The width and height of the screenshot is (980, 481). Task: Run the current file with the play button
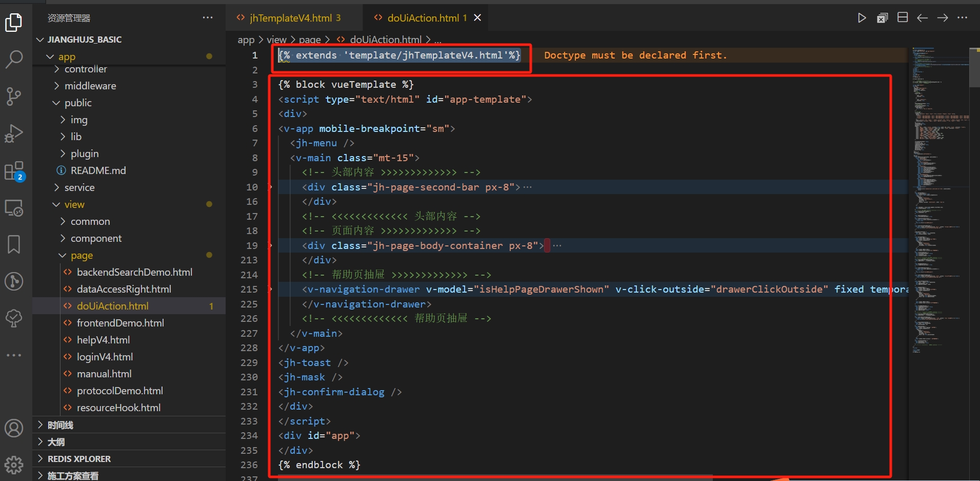point(862,17)
